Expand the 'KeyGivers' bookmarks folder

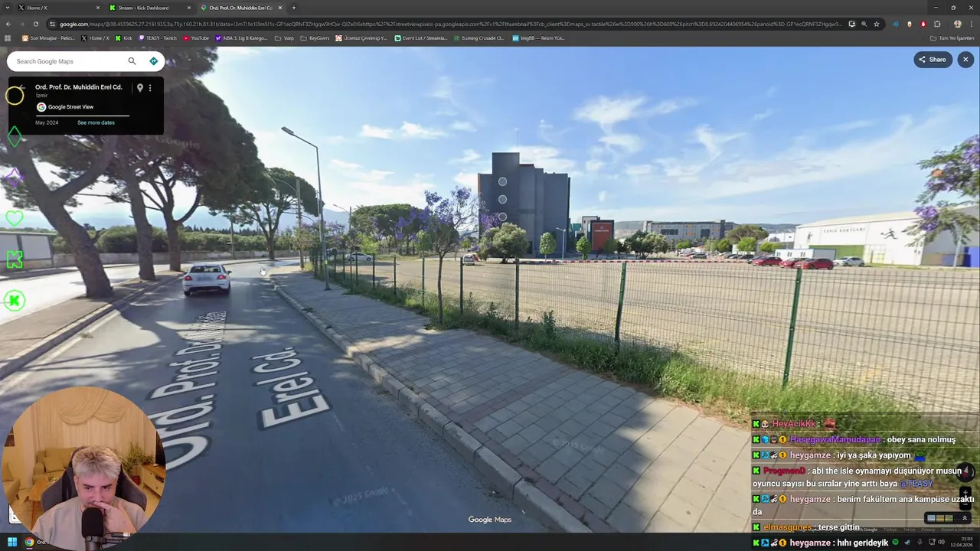315,37
